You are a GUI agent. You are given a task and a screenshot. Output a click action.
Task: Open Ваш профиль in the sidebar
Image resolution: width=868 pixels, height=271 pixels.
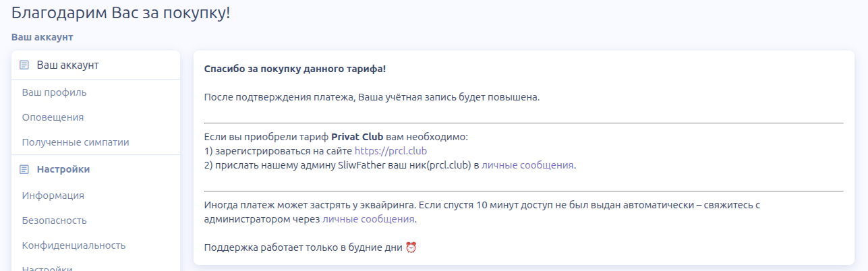[54, 92]
